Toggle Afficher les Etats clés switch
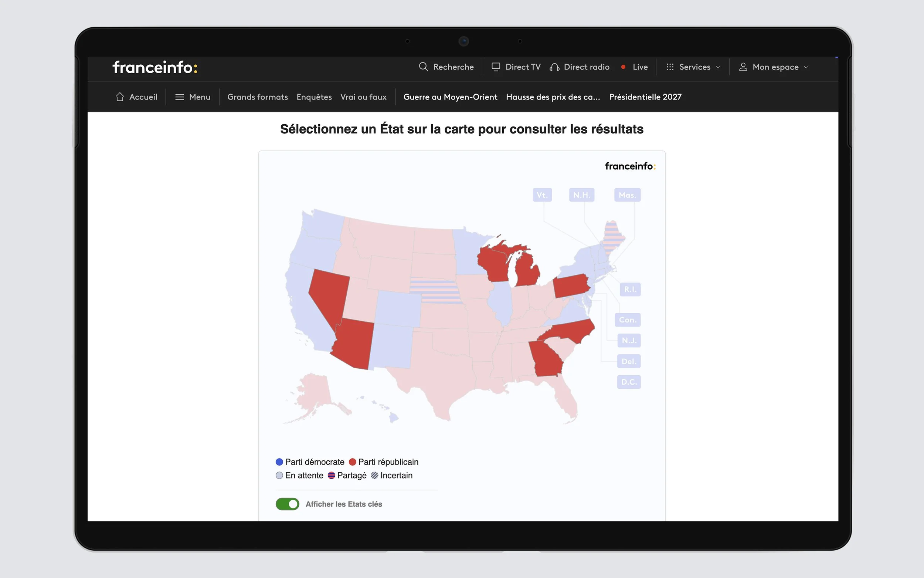 (x=287, y=504)
